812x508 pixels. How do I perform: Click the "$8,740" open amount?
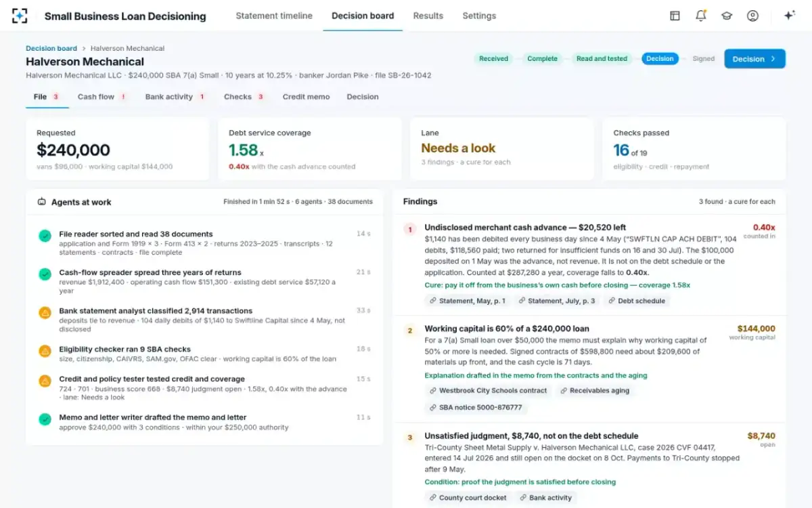761,436
